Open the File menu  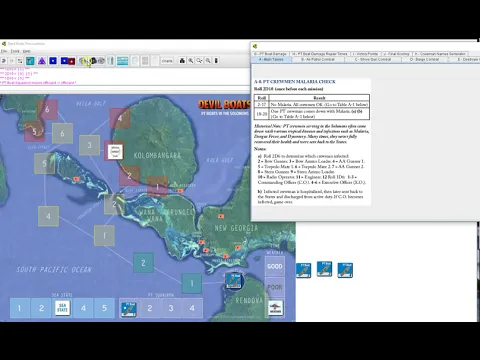click(x=4, y=51)
